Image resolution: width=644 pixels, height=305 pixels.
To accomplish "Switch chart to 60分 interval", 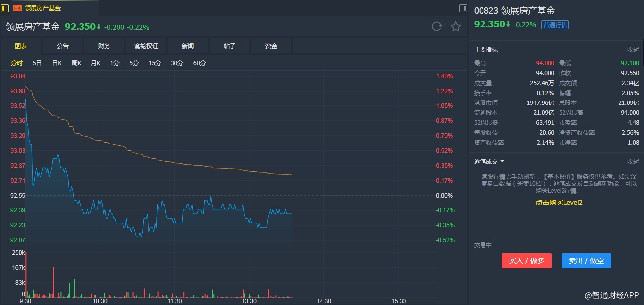I will pos(199,63).
